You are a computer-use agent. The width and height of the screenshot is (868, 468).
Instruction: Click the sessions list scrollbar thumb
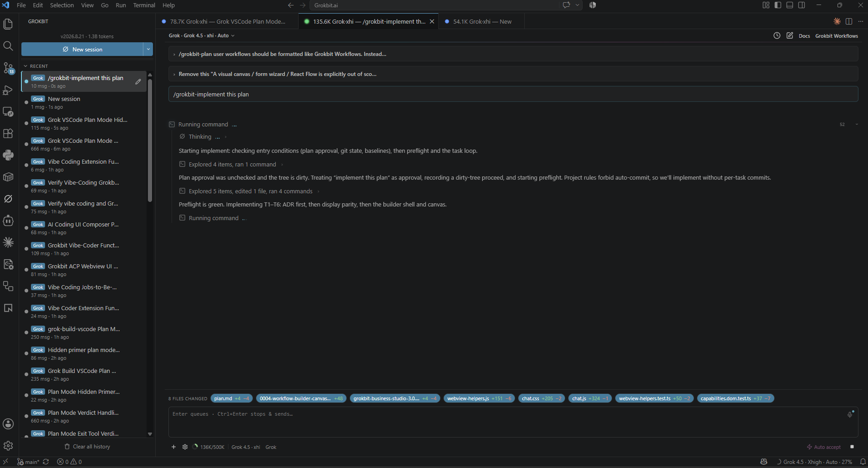click(x=150, y=141)
